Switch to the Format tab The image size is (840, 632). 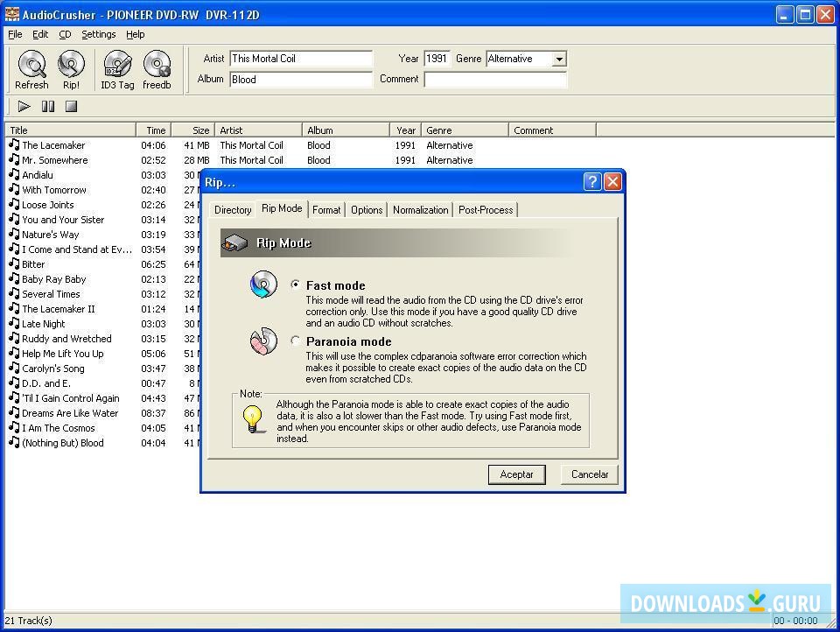[x=326, y=209]
